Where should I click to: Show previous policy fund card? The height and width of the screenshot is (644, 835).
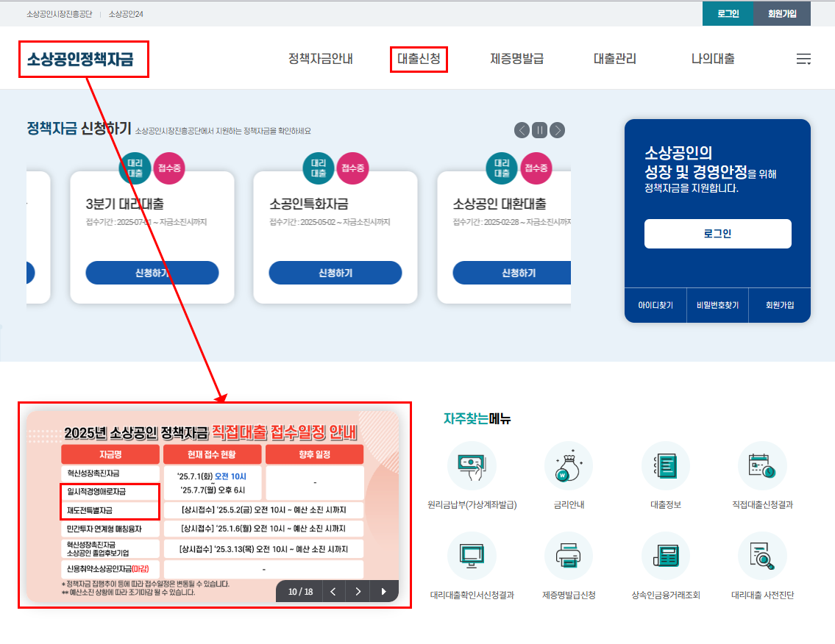(x=522, y=130)
